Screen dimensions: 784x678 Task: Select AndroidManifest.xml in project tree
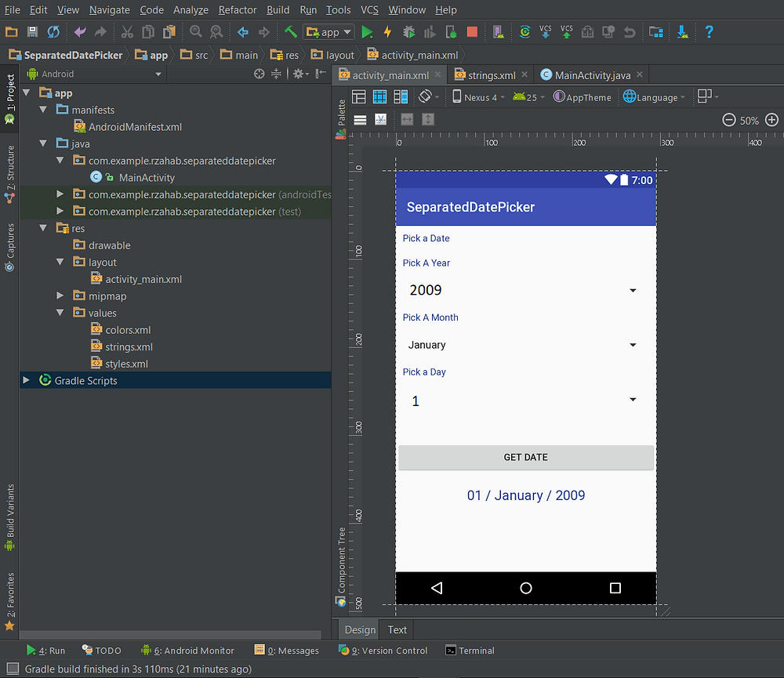coord(129,127)
